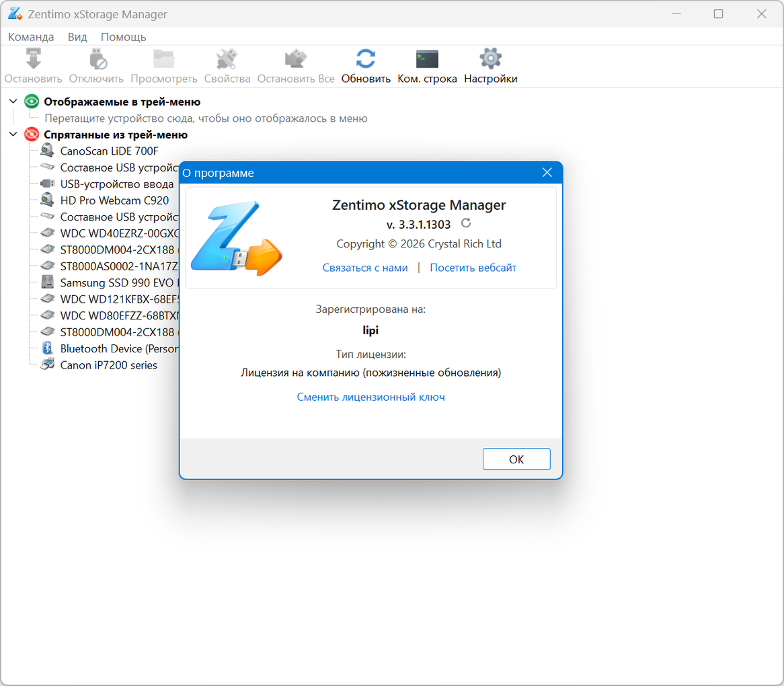Close the О программе dialog

point(547,172)
